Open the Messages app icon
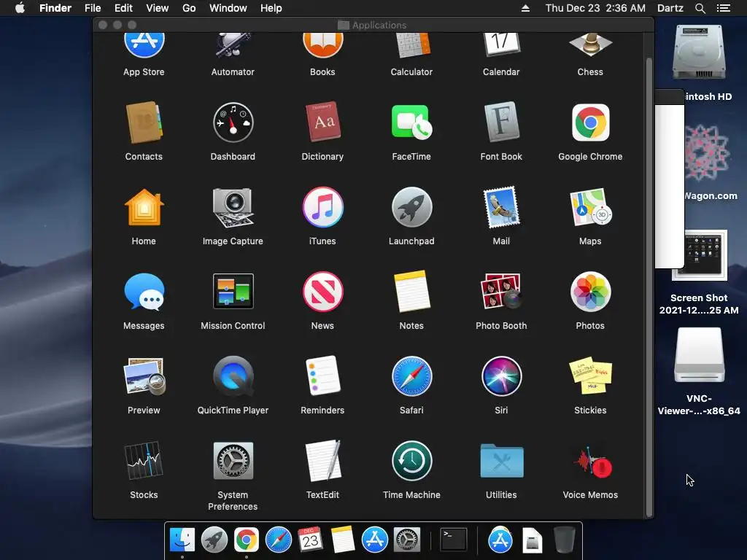Screen dimensions: 747x560 [x=144, y=292]
